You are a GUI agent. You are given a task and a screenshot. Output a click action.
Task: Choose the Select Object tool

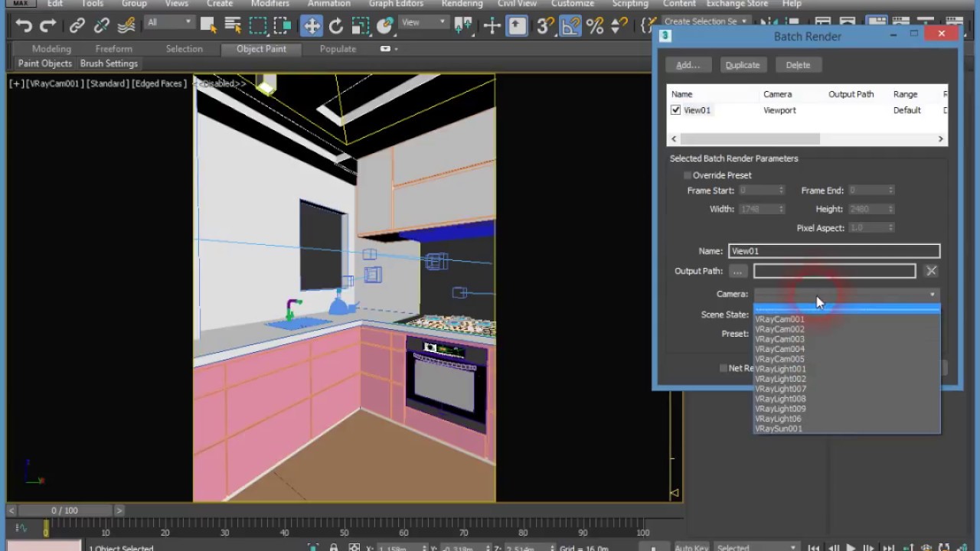pos(208,26)
